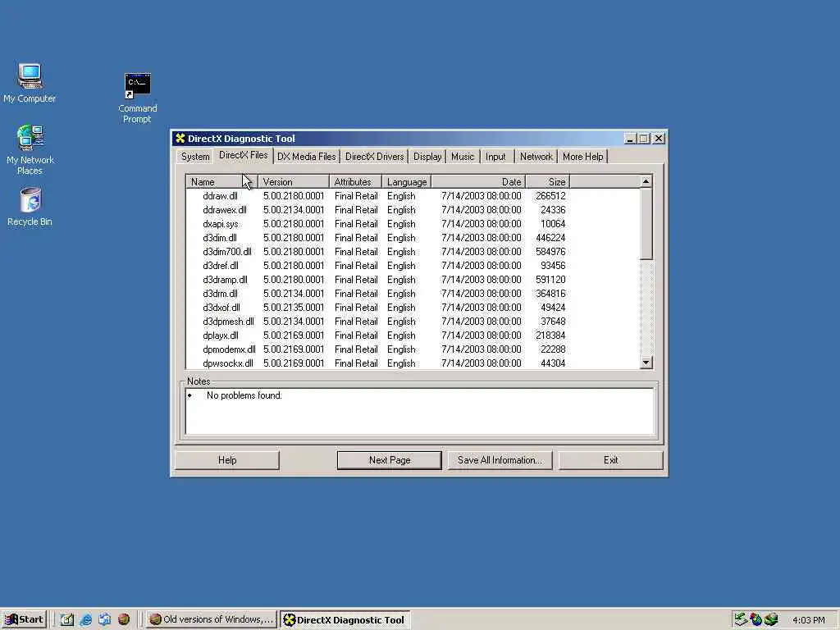Screen dimensions: 840x630
Task: Launch Internet Explorer from quick launch
Action: pyautogui.click(x=85, y=620)
